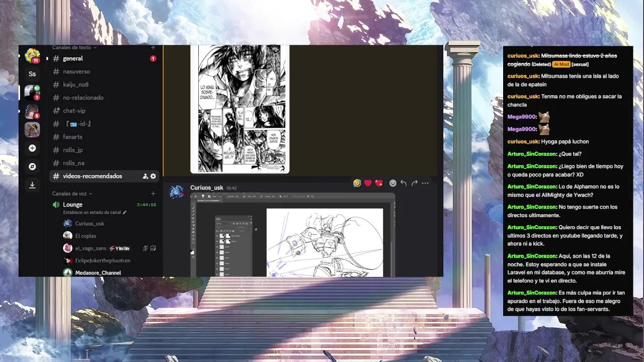
Task: Click the Lounge voice channel speaker icon
Action: point(56,205)
